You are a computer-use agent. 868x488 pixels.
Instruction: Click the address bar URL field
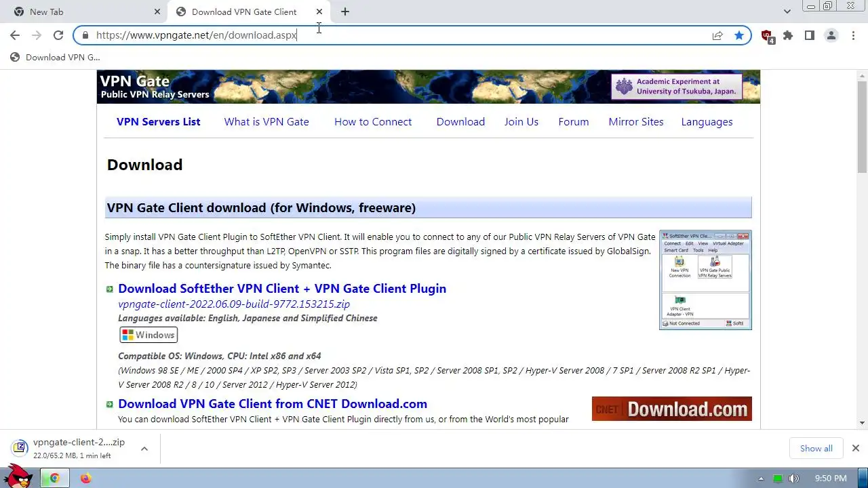400,35
